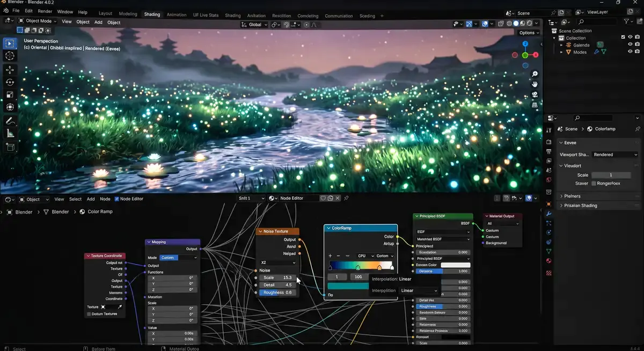Screen dimensions: 644x351
Task: Click the ColorRamp gradient bar
Action: (x=361, y=266)
